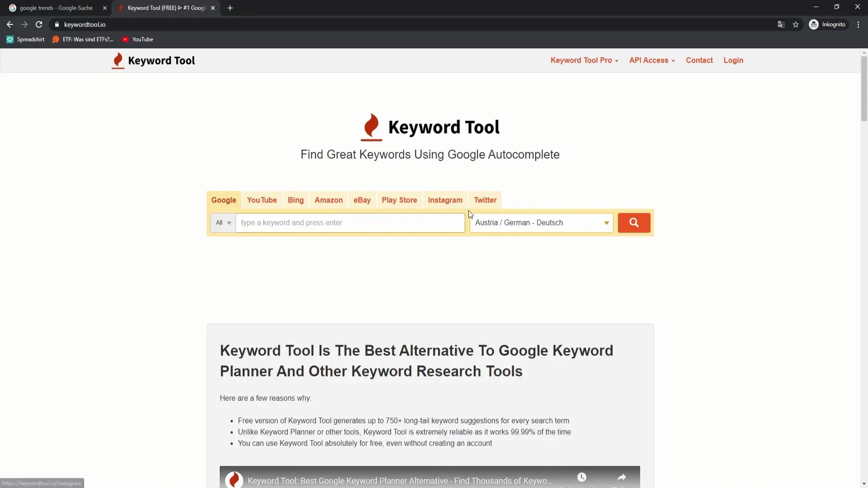Click the video share arrow icon
This screenshot has width=868, height=488.
[x=622, y=477]
